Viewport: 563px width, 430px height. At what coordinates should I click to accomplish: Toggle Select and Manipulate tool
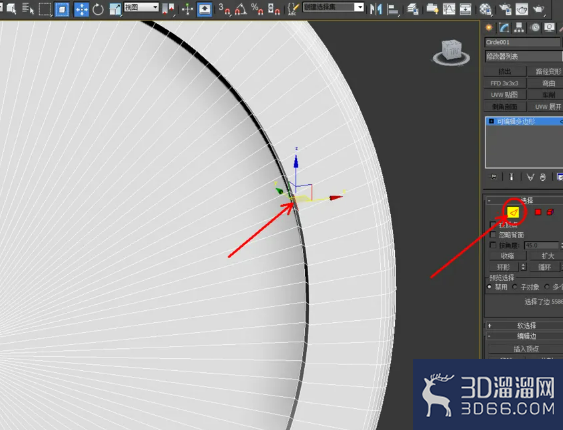click(x=187, y=9)
